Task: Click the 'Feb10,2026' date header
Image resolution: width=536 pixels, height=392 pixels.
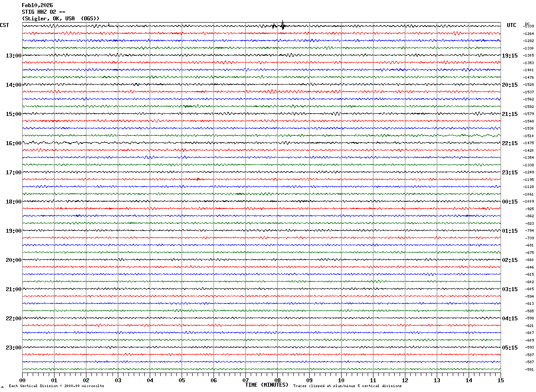Action: (37, 5)
